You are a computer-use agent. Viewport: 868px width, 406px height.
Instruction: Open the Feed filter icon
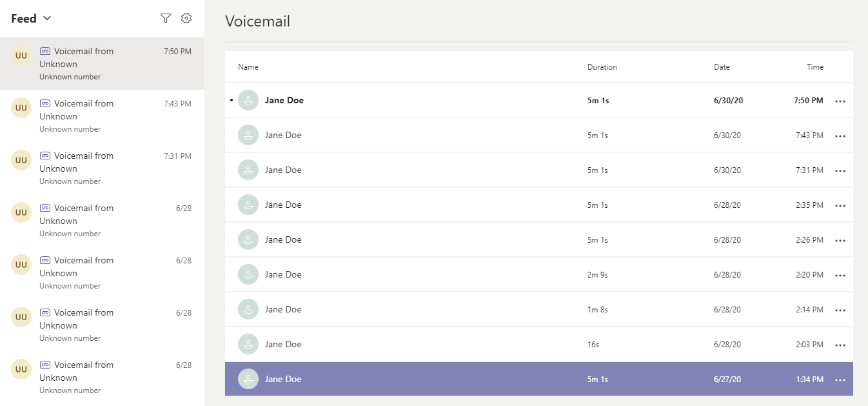click(166, 18)
